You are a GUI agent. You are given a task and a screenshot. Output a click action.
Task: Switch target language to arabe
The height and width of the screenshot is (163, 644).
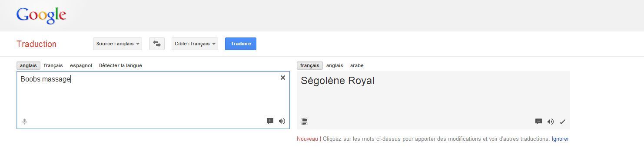(x=357, y=65)
